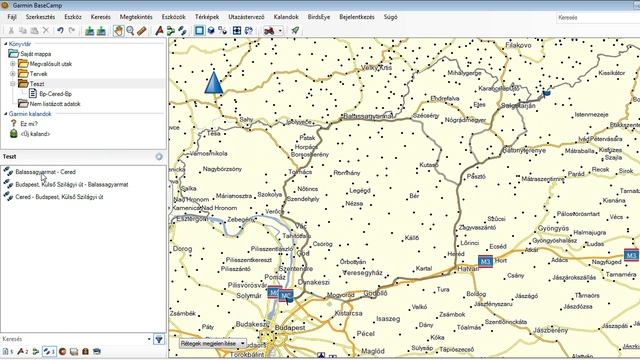This screenshot has height=360, width=640.
Task: Click the Redo arrow icon
Action: click(x=72, y=31)
